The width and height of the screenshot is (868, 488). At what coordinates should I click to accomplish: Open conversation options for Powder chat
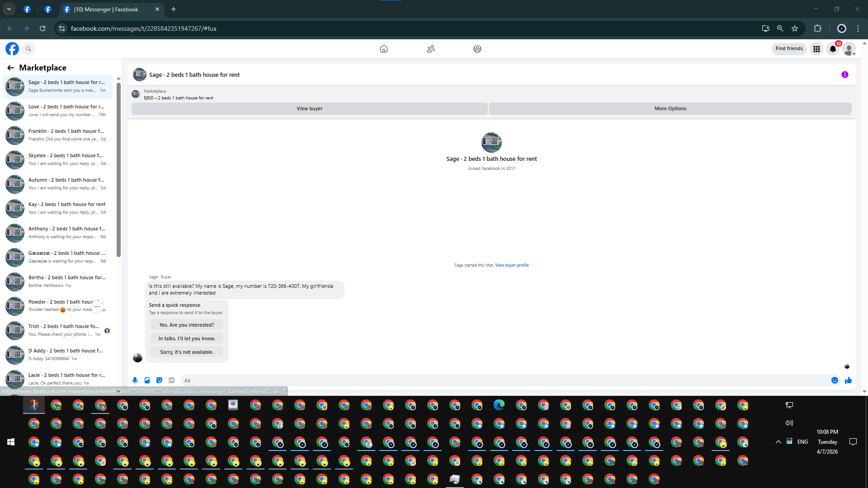(x=97, y=306)
